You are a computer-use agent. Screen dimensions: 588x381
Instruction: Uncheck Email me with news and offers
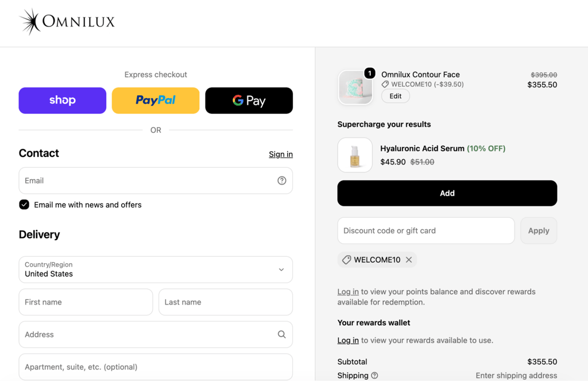[24, 205]
